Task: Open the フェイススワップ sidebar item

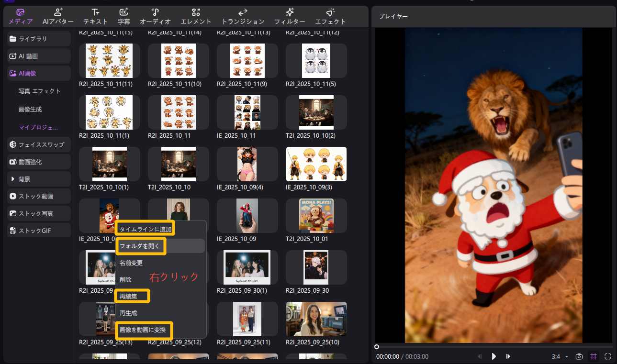Action: tap(39, 144)
